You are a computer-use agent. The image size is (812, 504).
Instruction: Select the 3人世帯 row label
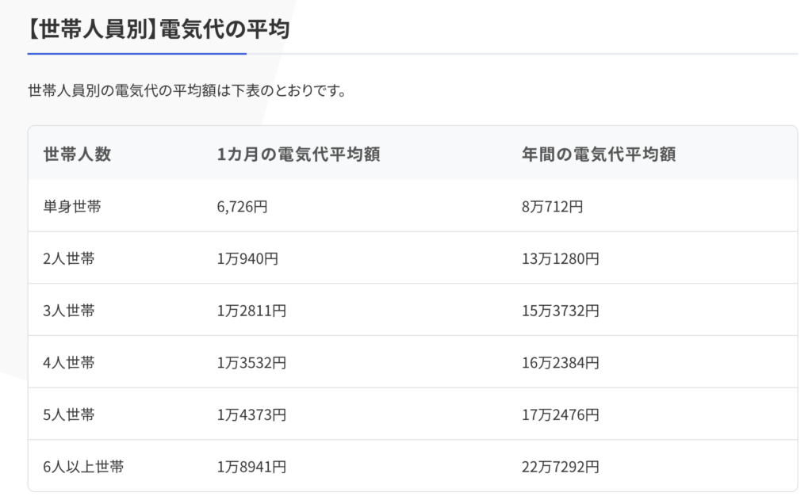[x=69, y=311]
